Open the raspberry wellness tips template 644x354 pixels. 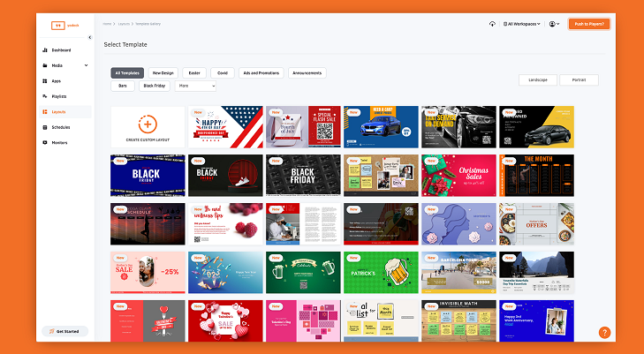(x=225, y=224)
